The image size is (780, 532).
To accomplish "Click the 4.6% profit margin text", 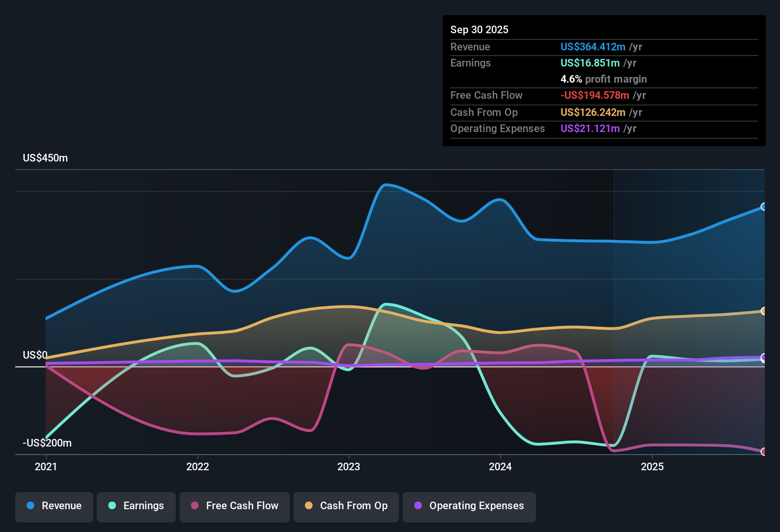I will [604, 79].
